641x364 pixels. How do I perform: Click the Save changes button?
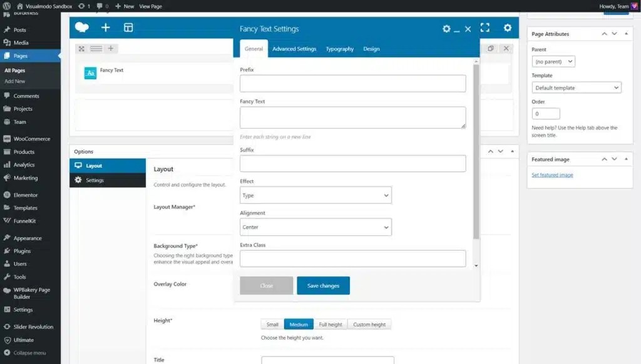(x=323, y=285)
